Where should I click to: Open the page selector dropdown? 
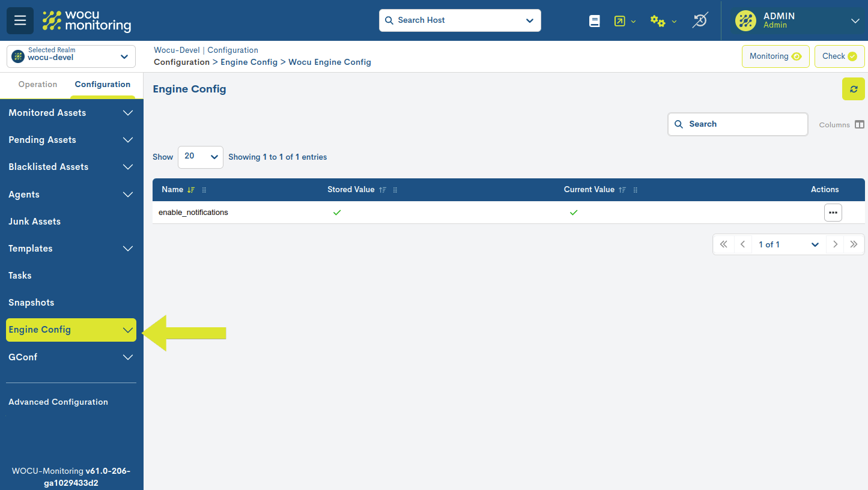click(789, 244)
